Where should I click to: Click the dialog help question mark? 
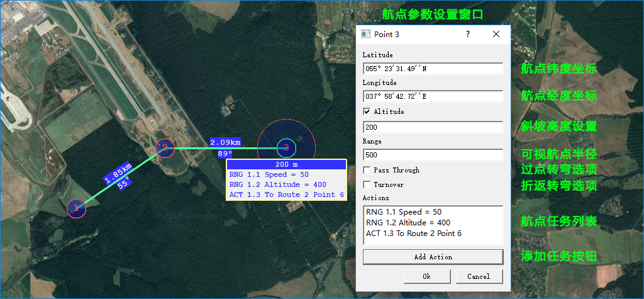coord(468,35)
